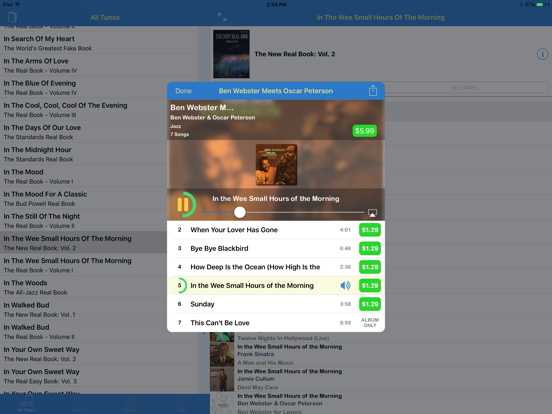Move the playback progress slider knob
This screenshot has height=414, width=552.
tap(240, 212)
